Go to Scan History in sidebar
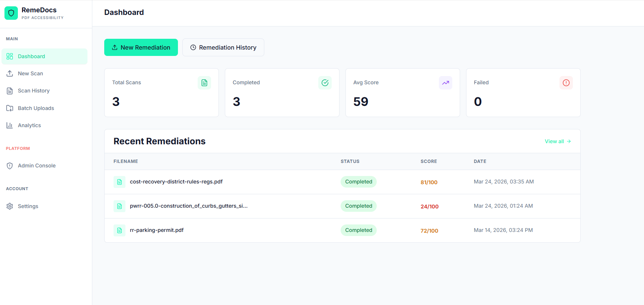Viewport: 644px width, 305px height. (x=45, y=91)
